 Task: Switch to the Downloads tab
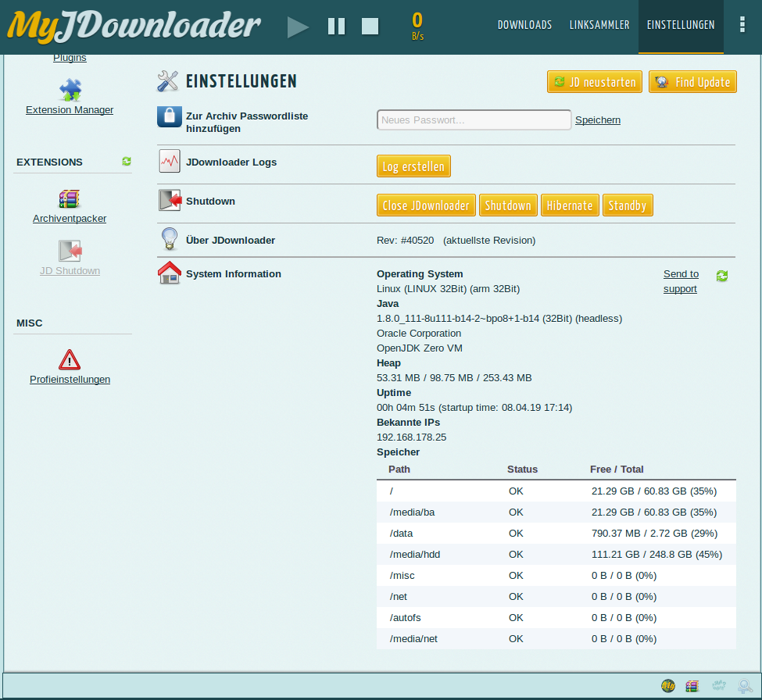524,25
